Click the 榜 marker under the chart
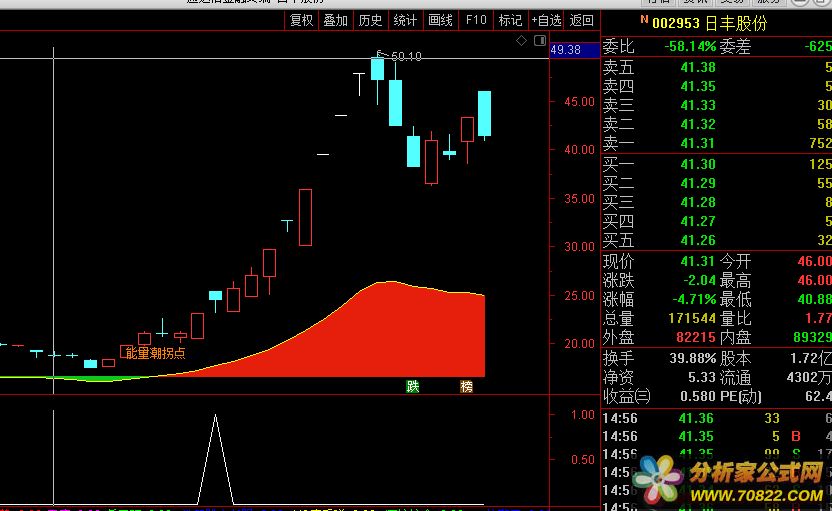This screenshot has width=832, height=511. 466,386
